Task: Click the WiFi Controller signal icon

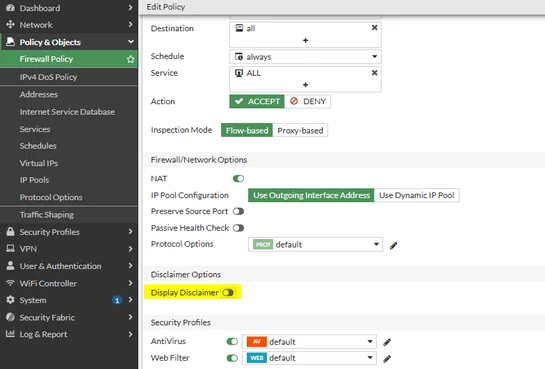Action: [x=10, y=283]
